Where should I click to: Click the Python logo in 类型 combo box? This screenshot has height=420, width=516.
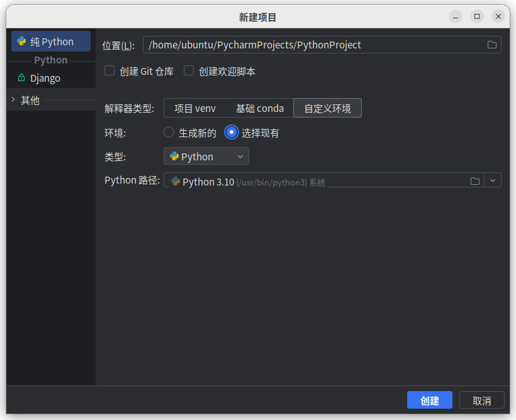(174, 157)
